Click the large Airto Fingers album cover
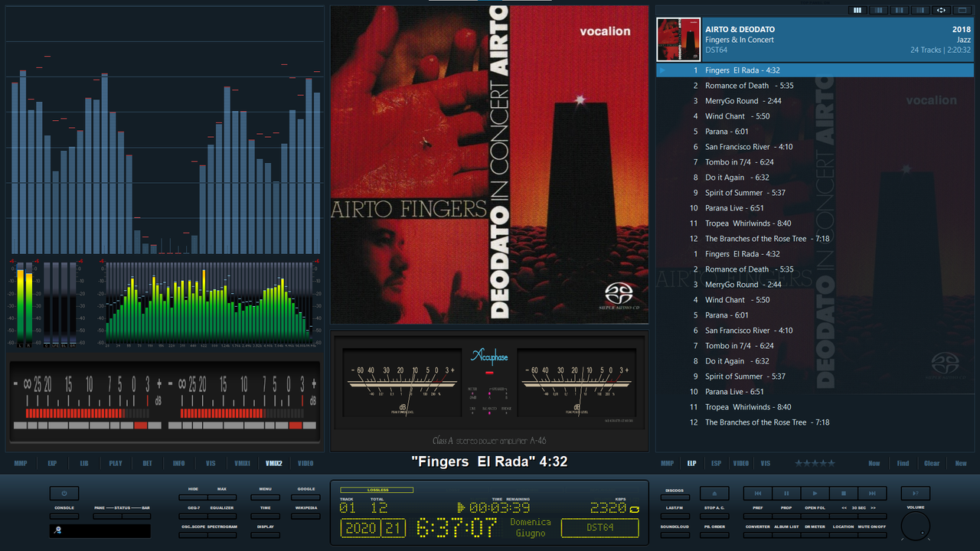Screen dimensions: 980x551 pos(489,165)
